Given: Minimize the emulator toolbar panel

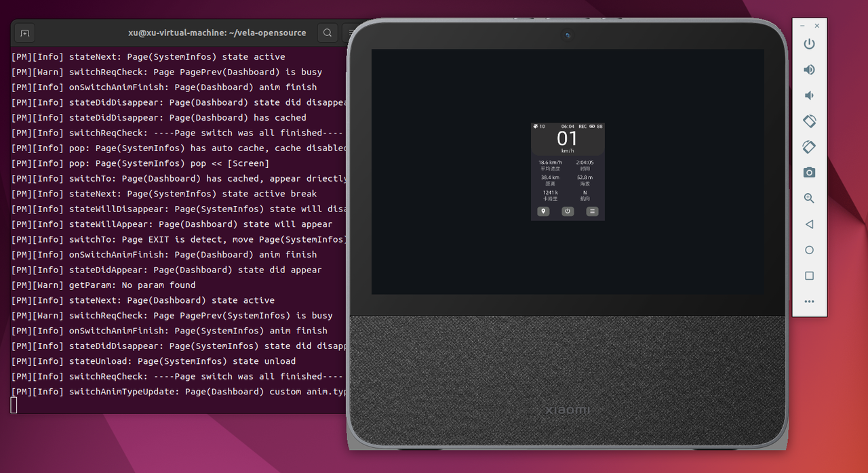Looking at the screenshot, I should click(802, 26).
